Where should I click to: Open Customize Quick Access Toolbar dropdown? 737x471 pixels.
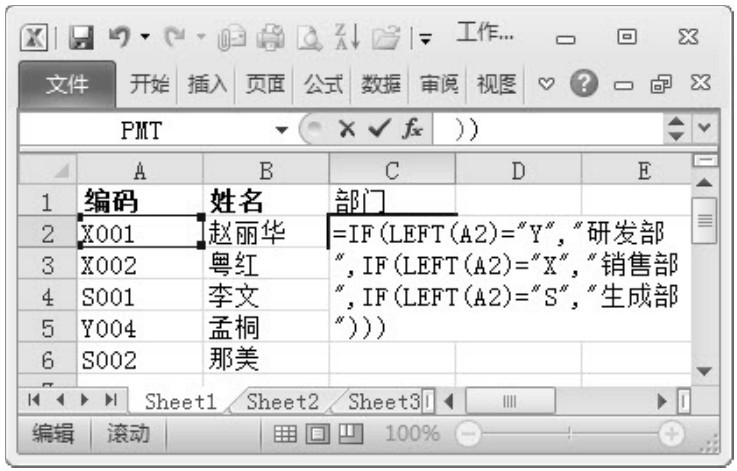(425, 39)
